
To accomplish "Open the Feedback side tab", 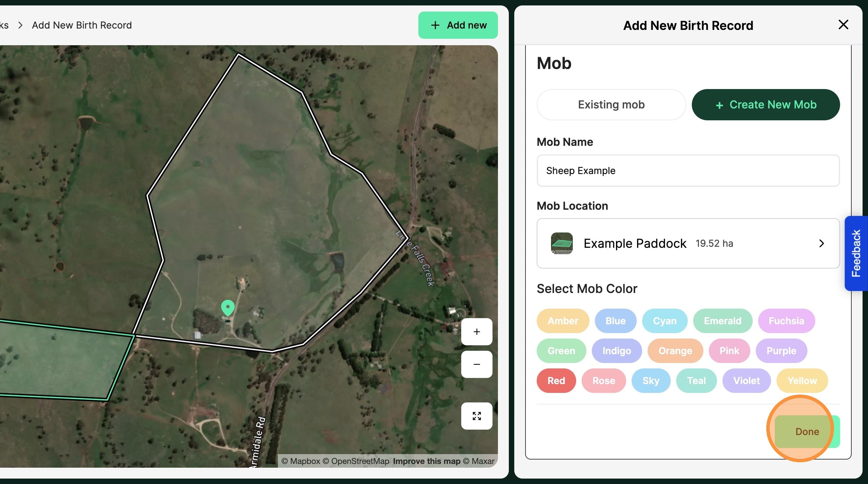I will point(856,253).
